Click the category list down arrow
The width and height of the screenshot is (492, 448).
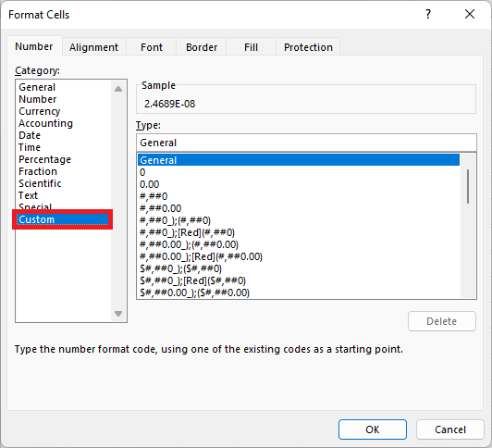(118, 314)
